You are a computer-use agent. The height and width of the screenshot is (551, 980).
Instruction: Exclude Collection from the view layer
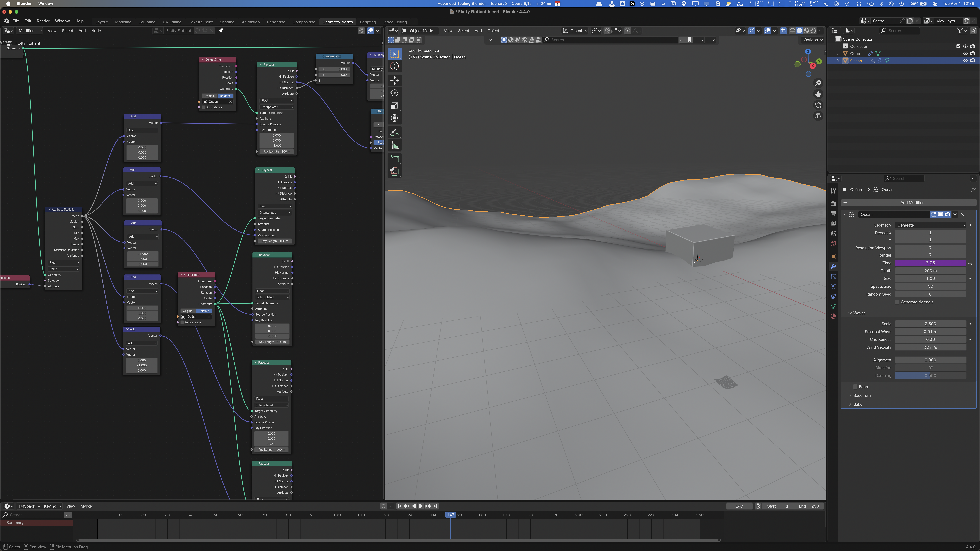tap(958, 46)
